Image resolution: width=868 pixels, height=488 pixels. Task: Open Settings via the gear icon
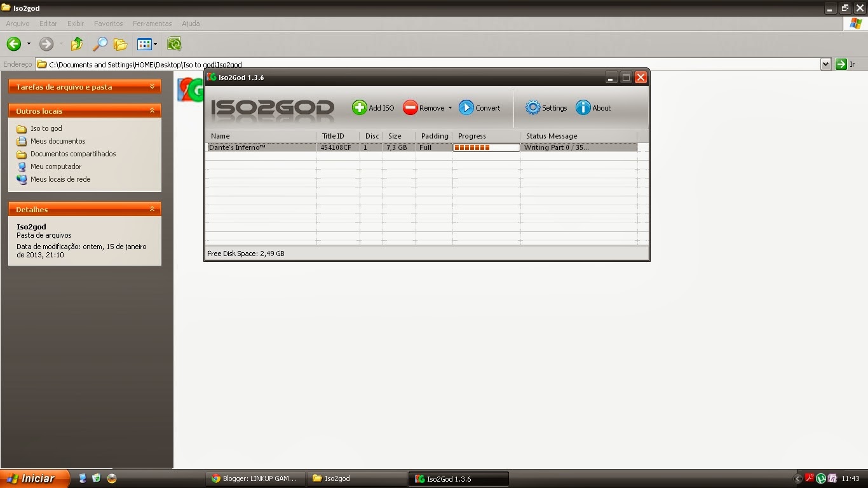click(x=532, y=108)
